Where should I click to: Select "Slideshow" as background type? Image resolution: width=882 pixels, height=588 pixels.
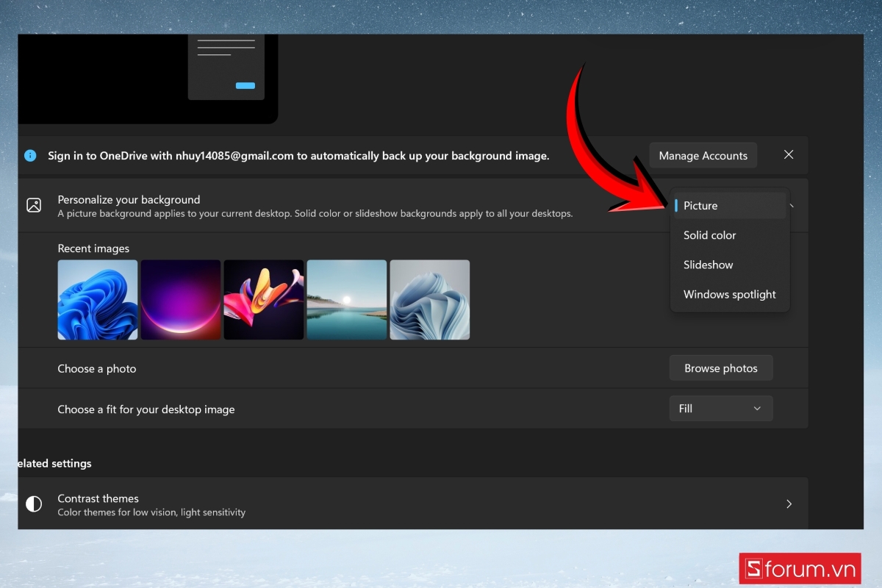point(707,265)
